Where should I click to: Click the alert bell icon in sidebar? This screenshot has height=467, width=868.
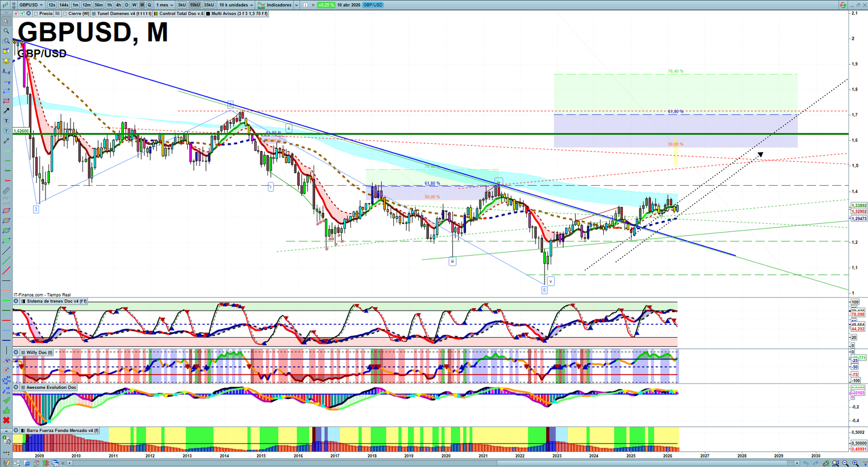(7, 61)
